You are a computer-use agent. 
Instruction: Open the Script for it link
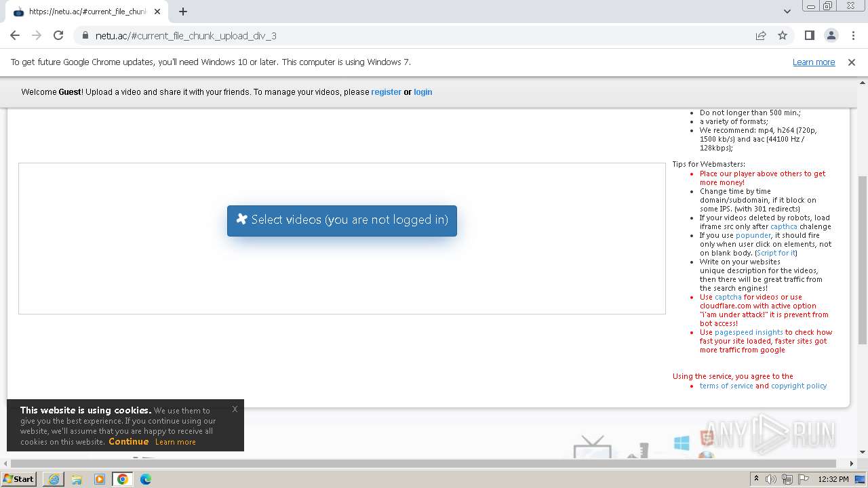pos(776,253)
